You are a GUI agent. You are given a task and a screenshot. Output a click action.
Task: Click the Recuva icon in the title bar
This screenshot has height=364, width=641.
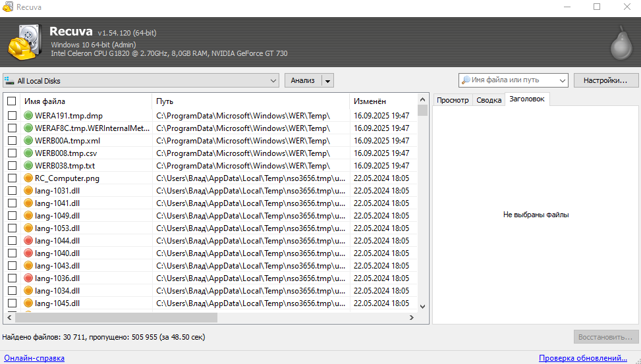point(8,7)
